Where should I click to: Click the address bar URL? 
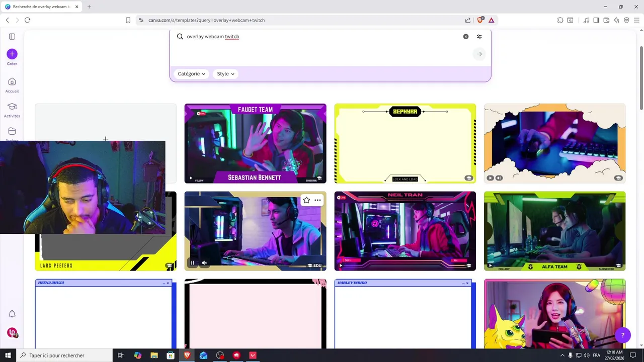[206, 20]
